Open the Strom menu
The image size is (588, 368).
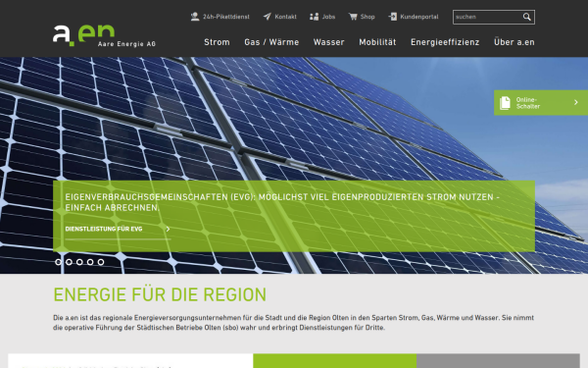[x=217, y=42]
